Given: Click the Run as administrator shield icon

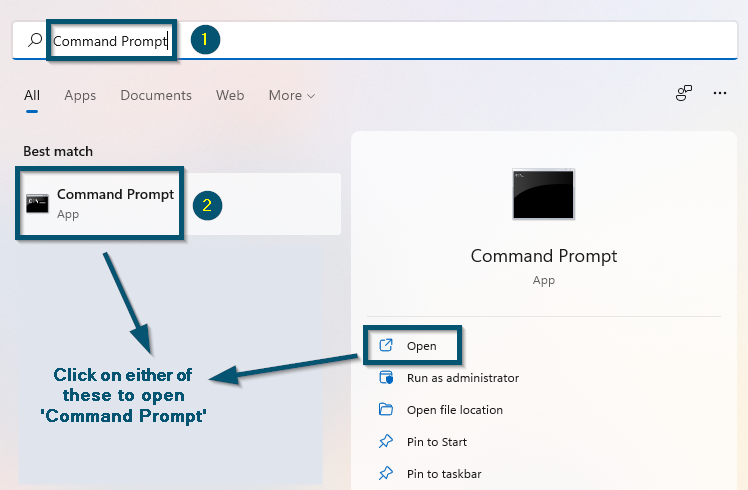Looking at the screenshot, I should tap(386, 377).
